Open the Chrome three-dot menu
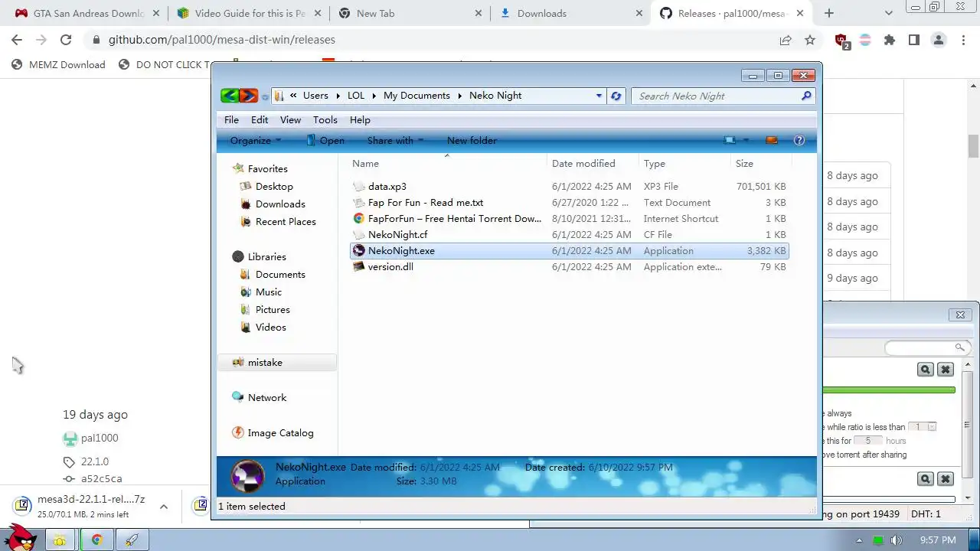Image resolution: width=980 pixels, height=551 pixels. click(964, 40)
